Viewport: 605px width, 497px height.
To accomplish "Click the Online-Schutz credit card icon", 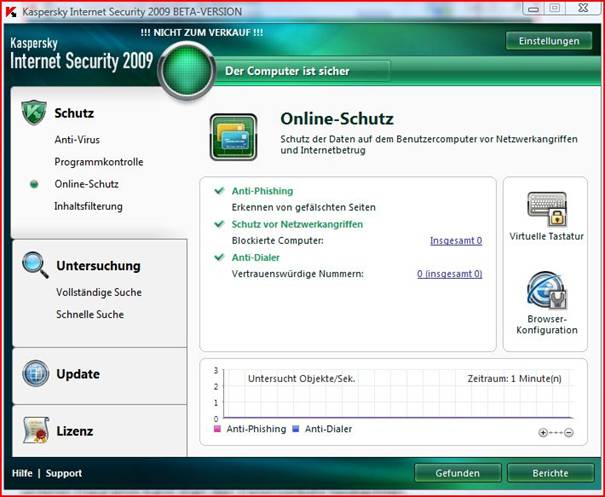I will (x=233, y=137).
